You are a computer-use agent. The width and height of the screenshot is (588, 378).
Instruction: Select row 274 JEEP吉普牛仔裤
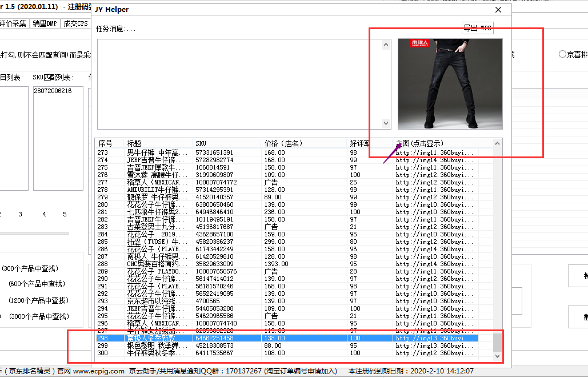click(x=286, y=160)
